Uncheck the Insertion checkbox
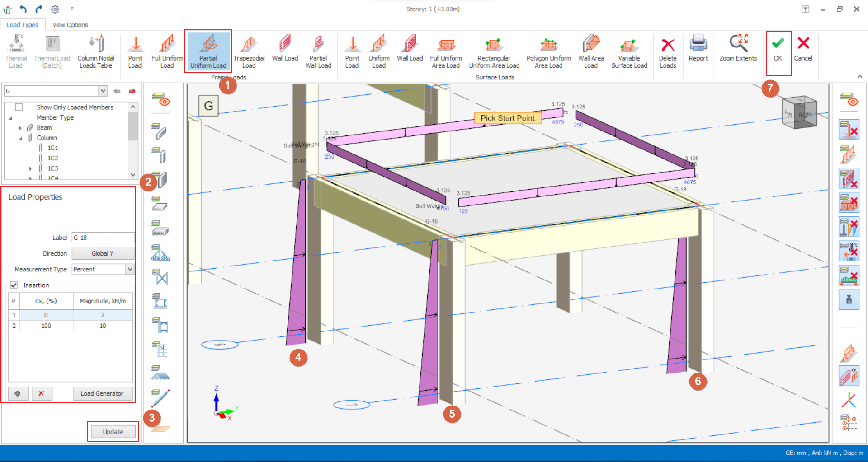 [x=14, y=285]
